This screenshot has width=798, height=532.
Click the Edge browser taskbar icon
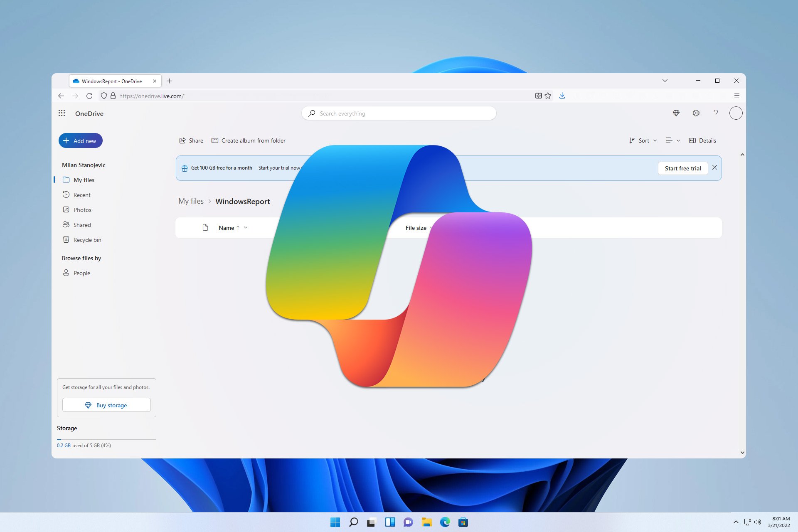pyautogui.click(x=444, y=522)
